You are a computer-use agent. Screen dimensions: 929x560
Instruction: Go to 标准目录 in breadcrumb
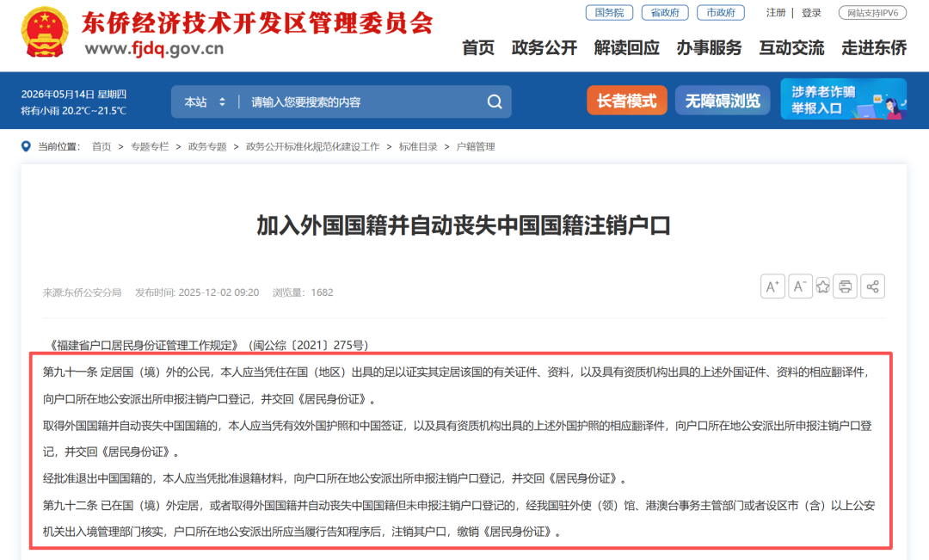[418, 146]
